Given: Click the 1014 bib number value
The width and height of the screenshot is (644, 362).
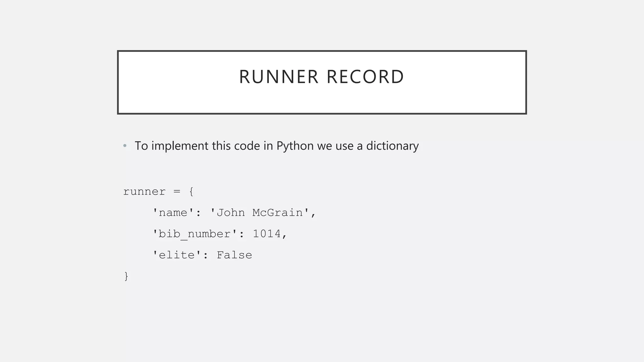Looking at the screenshot, I should tap(267, 234).
